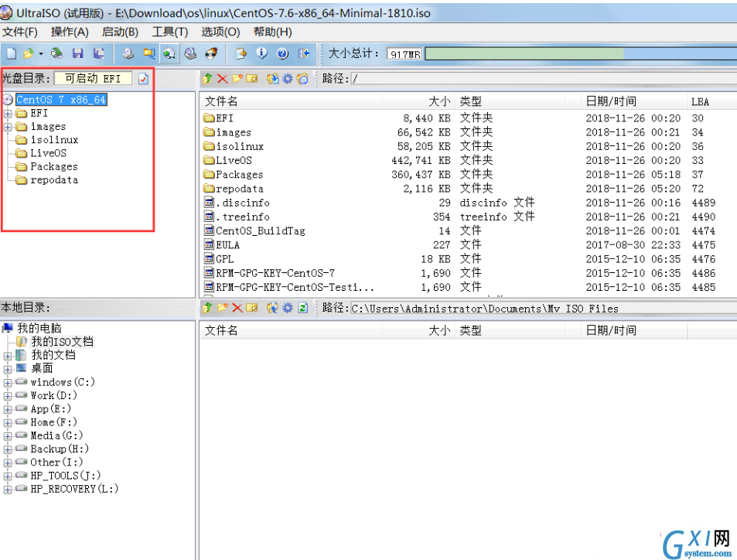
Task: Open the 操作(A) menu
Action: tap(70, 32)
